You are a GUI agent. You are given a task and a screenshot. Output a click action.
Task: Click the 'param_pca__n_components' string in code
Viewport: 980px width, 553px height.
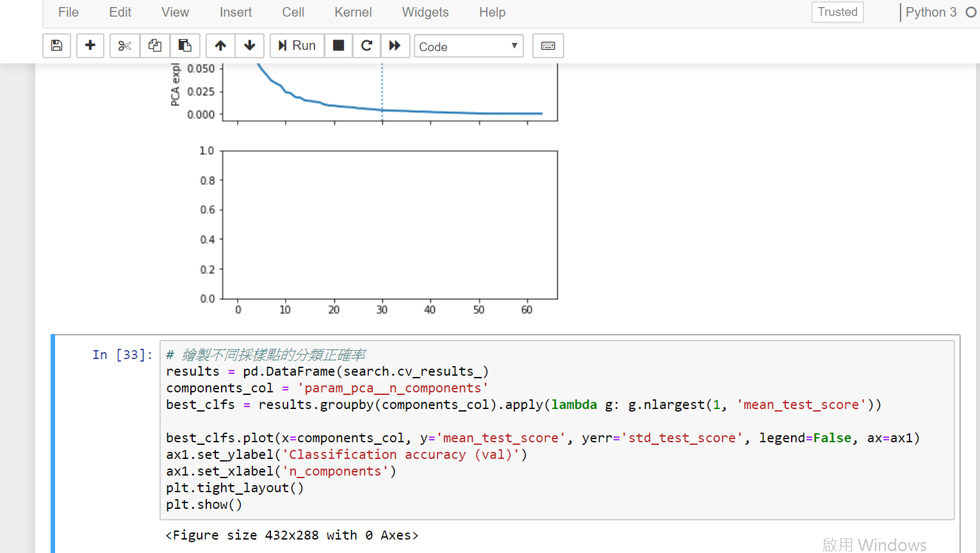tap(393, 388)
